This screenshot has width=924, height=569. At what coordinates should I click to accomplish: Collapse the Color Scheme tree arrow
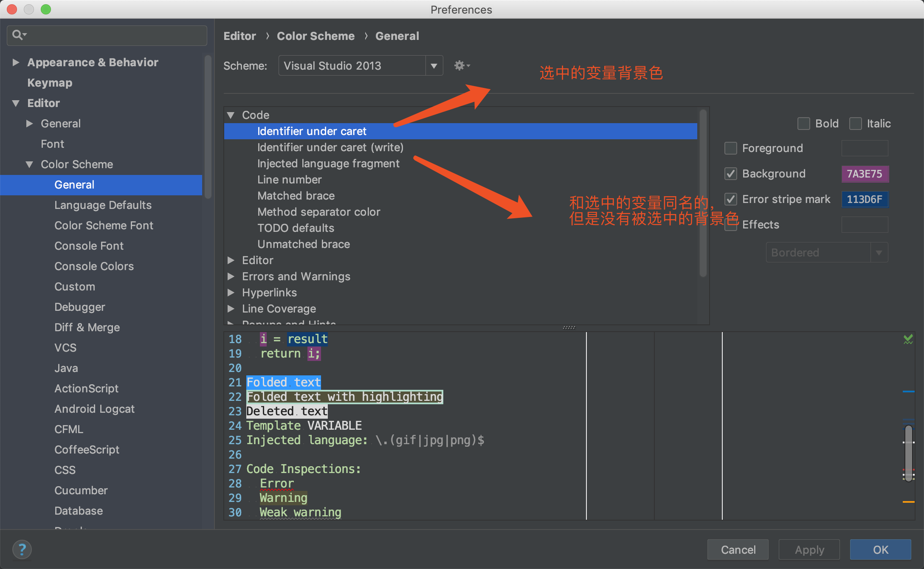29,164
